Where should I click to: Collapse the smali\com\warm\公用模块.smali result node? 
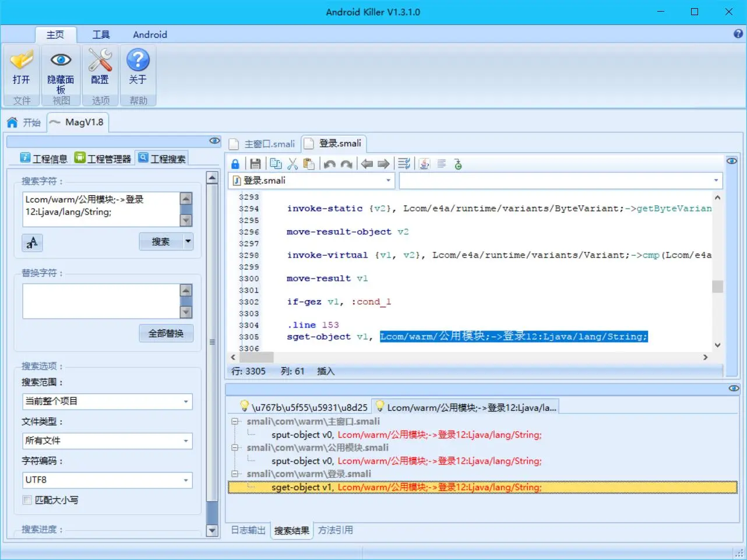[x=234, y=448]
